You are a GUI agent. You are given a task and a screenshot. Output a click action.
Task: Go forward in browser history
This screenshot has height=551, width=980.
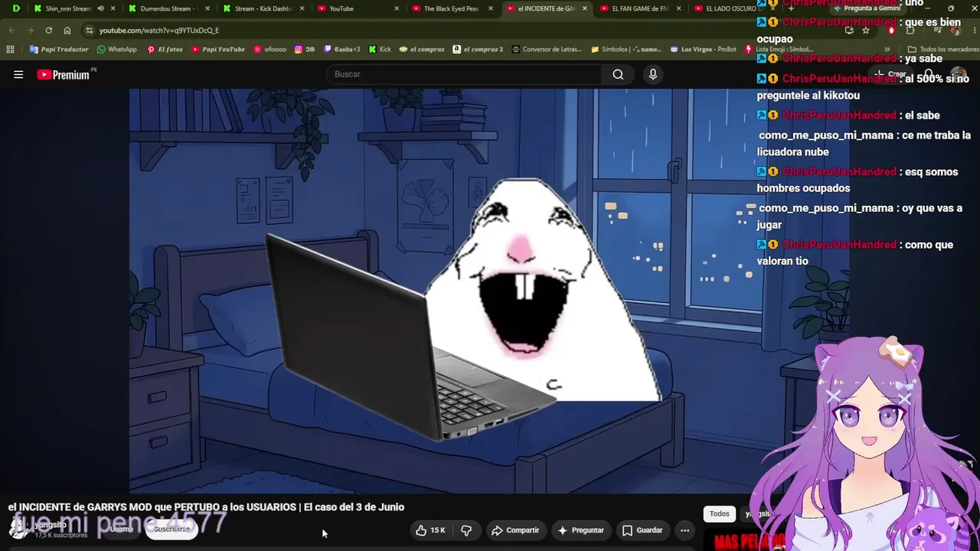(x=30, y=30)
